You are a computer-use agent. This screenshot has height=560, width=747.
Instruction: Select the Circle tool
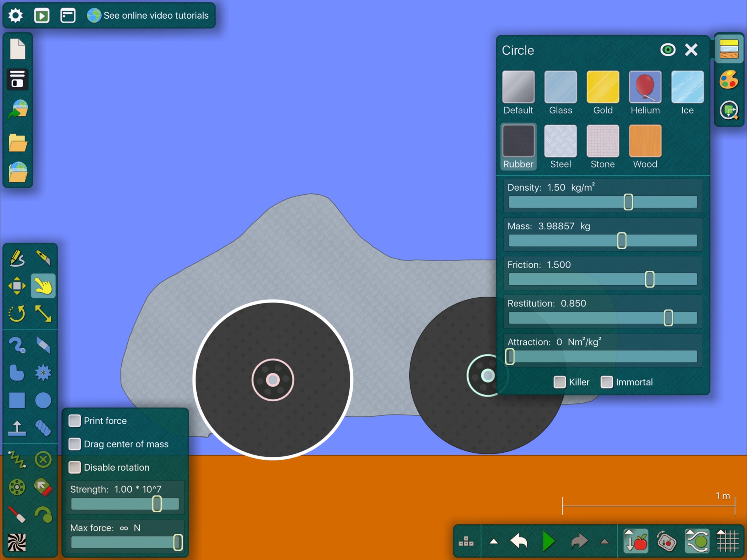pos(43,400)
